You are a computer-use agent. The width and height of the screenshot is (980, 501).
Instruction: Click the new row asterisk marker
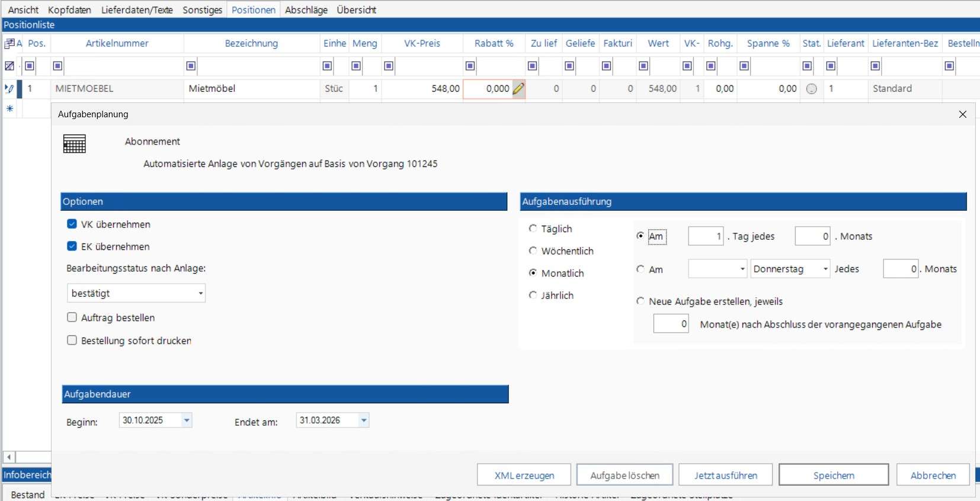click(9, 108)
